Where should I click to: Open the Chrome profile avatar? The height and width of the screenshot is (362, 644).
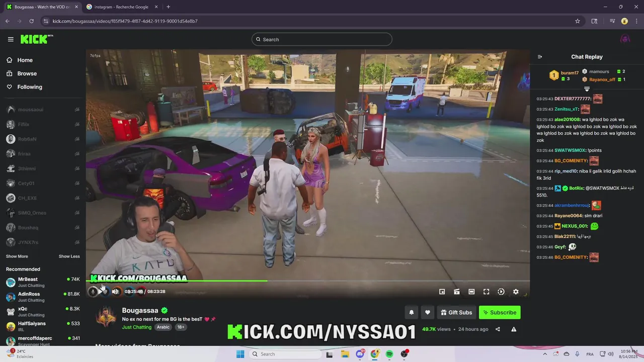click(x=624, y=21)
